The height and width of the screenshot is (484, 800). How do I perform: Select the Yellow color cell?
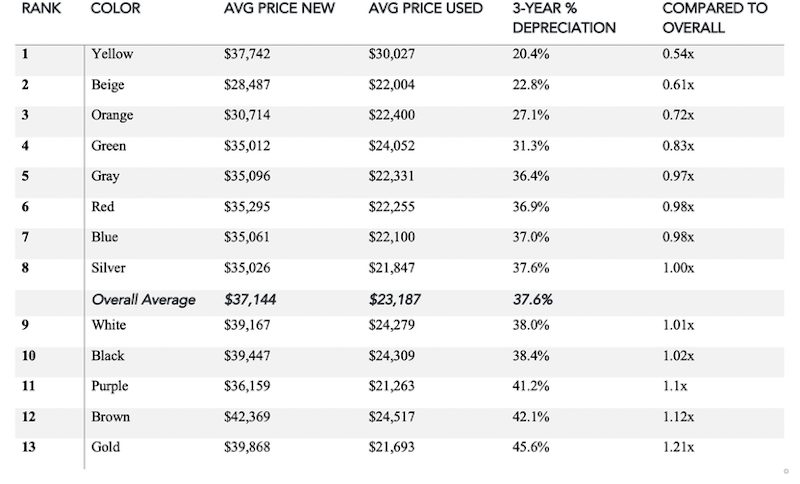(110, 54)
